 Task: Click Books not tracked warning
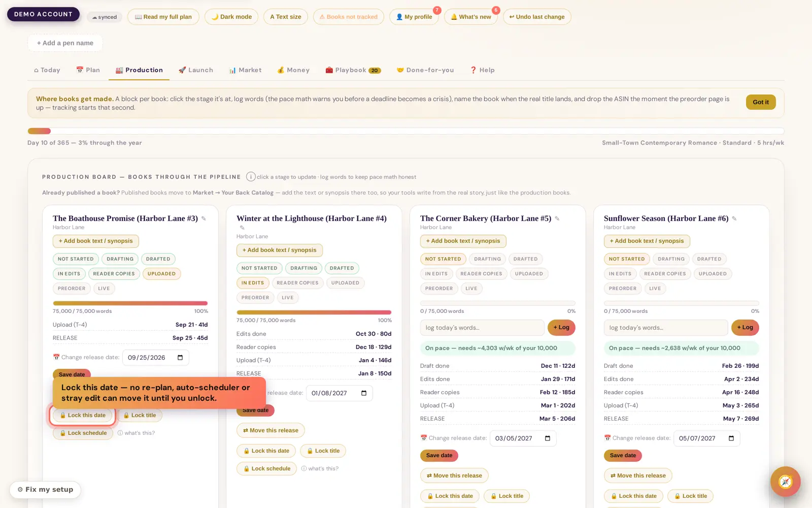(349, 17)
